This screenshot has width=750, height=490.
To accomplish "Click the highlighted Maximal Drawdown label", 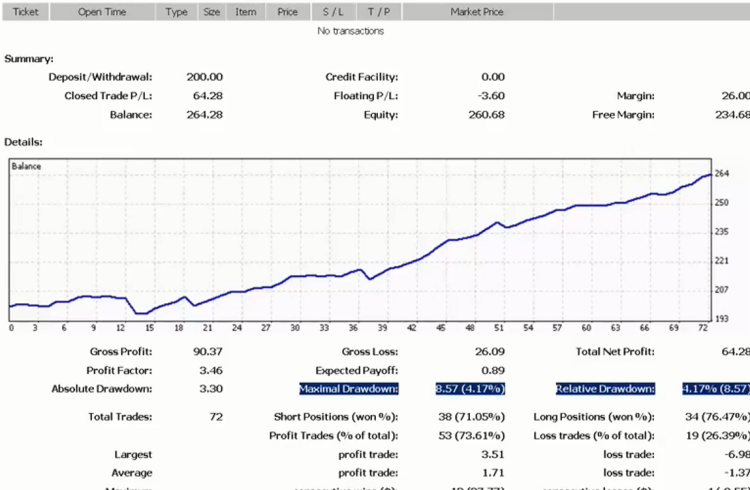I will click(x=349, y=389).
